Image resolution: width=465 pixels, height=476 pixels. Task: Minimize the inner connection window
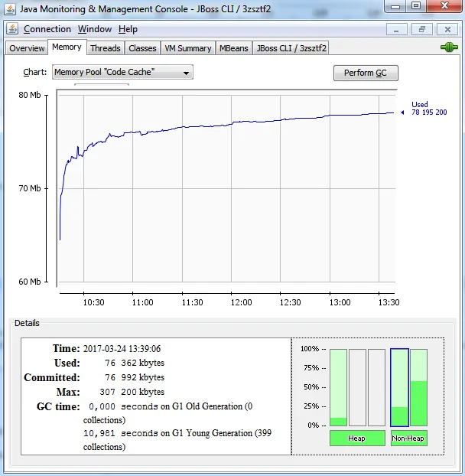coord(396,30)
